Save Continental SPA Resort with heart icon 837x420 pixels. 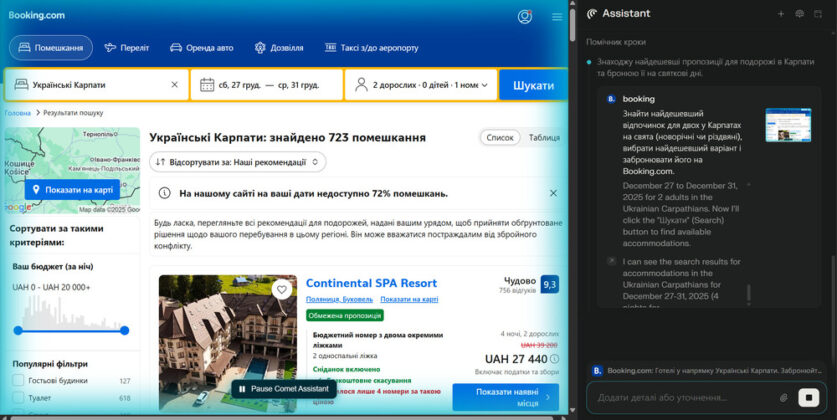click(282, 289)
